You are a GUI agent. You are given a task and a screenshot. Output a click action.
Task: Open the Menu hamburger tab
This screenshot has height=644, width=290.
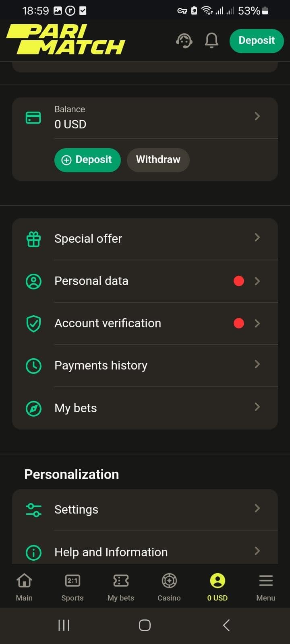[266, 587]
